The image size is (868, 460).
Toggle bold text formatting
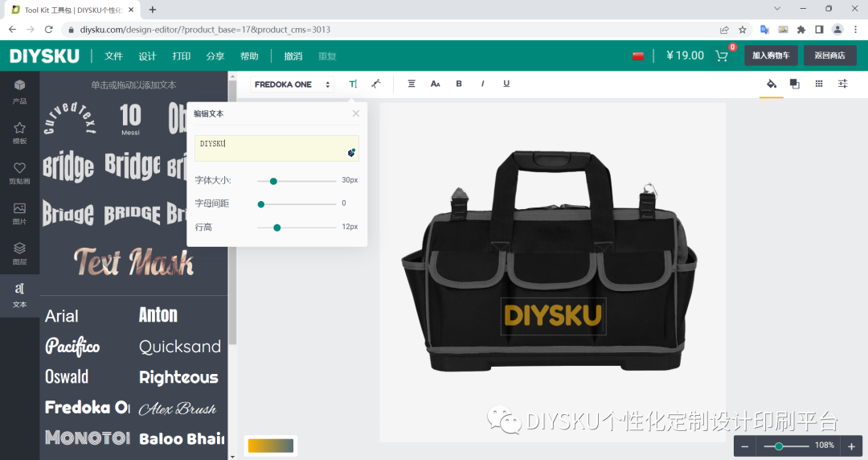(x=458, y=84)
